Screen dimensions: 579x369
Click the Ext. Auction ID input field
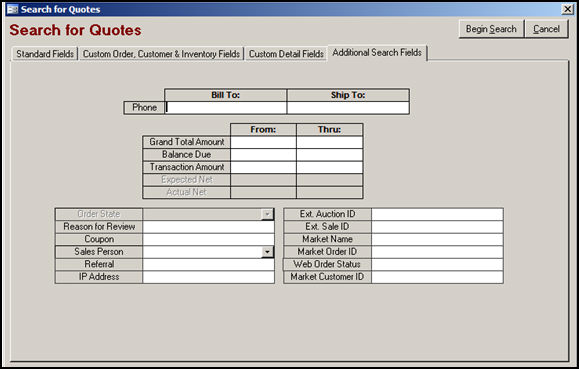438,214
